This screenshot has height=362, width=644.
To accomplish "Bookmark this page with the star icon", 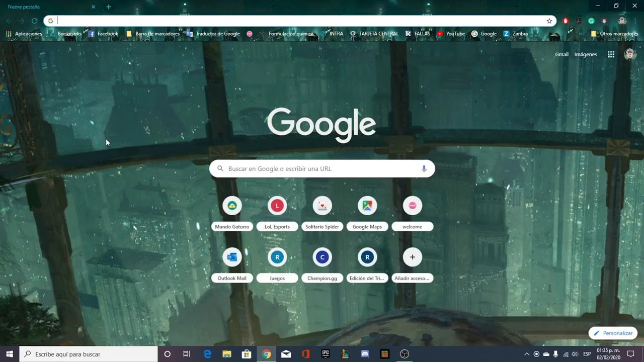I will point(549,21).
